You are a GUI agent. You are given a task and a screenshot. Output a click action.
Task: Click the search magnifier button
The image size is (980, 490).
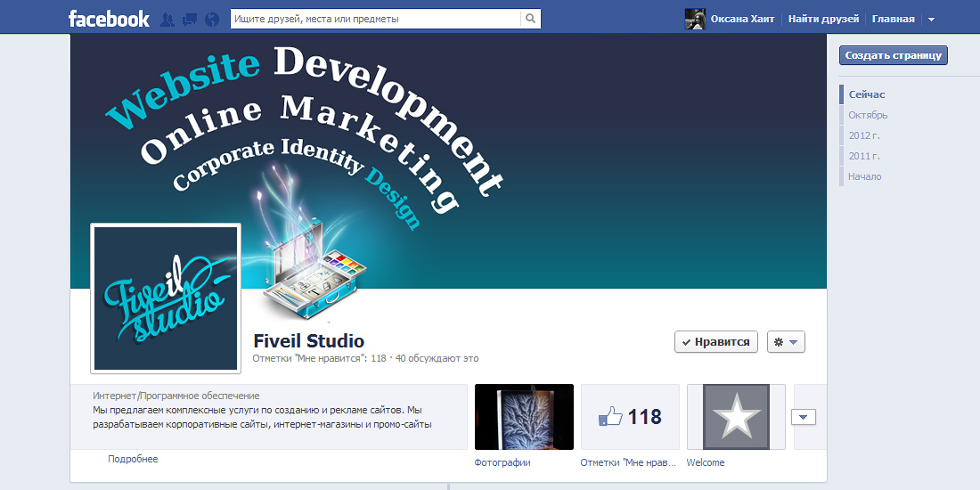pyautogui.click(x=530, y=19)
